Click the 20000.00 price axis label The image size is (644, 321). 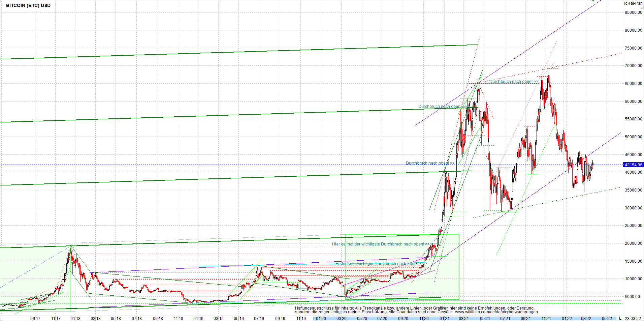pyautogui.click(x=634, y=243)
